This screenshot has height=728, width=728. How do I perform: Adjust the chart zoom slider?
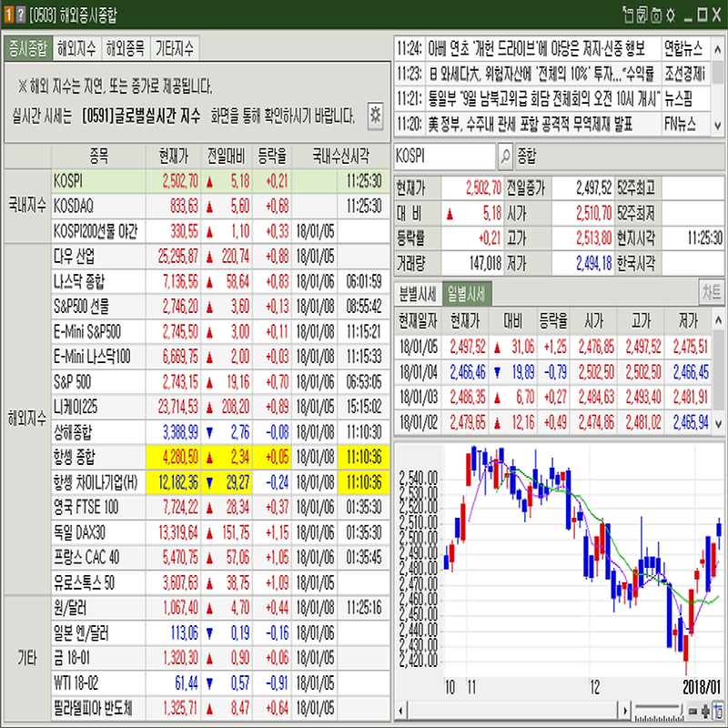660,711
